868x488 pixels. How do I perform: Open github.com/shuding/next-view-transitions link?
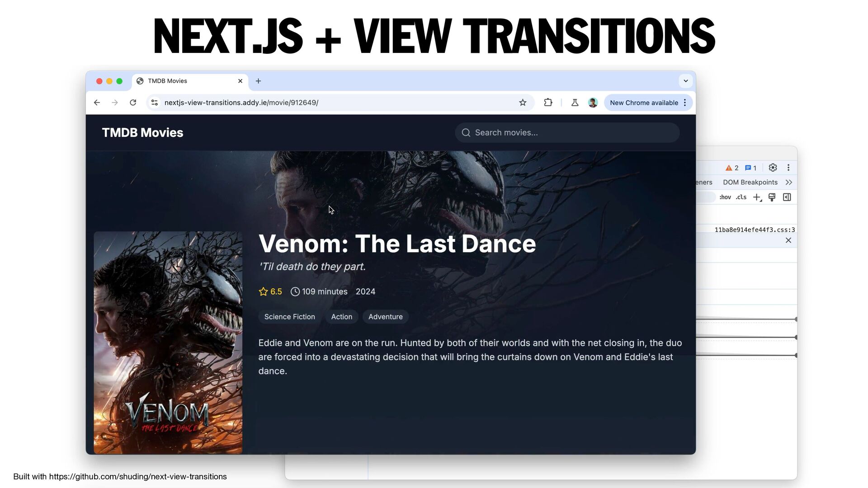[x=138, y=477]
